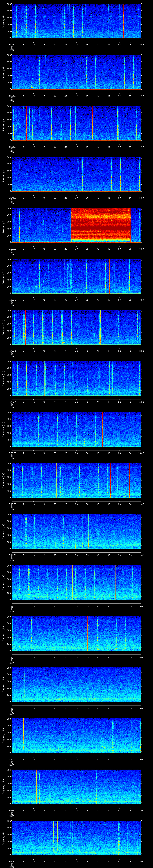The width and height of the screenshot is (153, 868).
Task: Pick the spectrogram panel starting at 18:11:00
Action: coord(76,531)
